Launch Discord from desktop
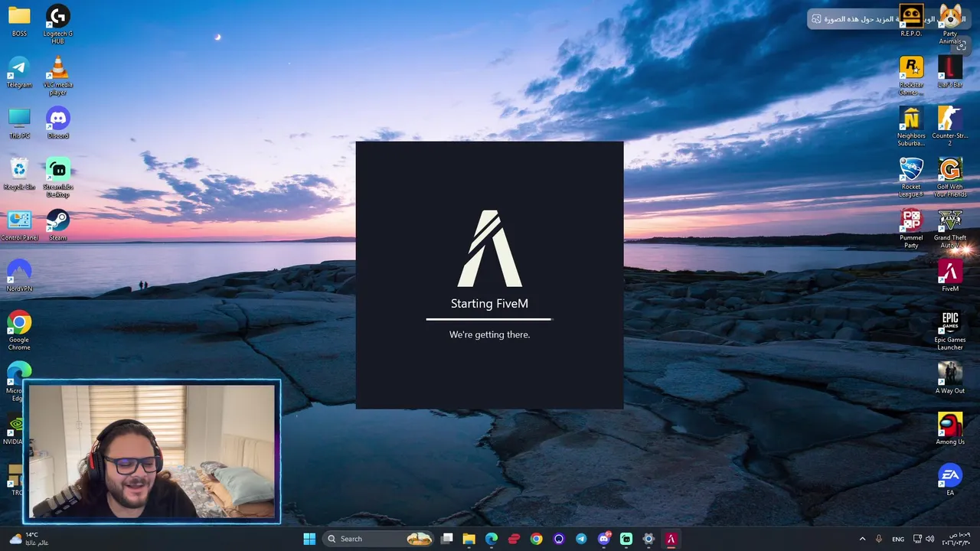 [x=58, y=122]
